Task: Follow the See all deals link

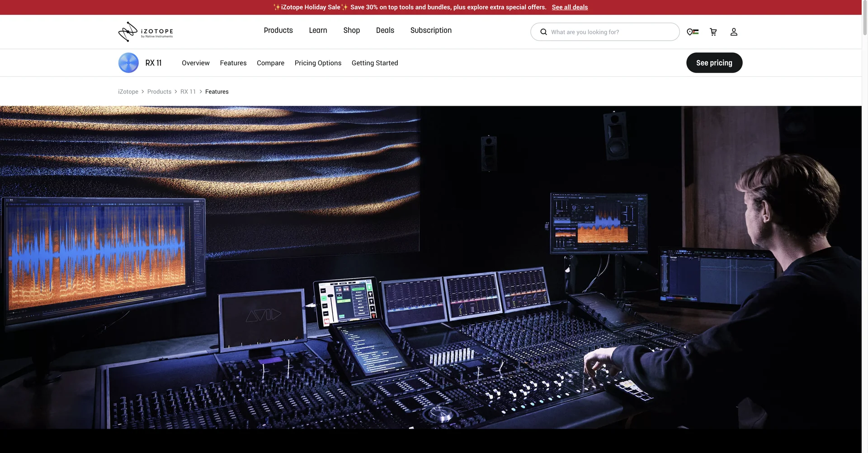Action: pos(570,7)
